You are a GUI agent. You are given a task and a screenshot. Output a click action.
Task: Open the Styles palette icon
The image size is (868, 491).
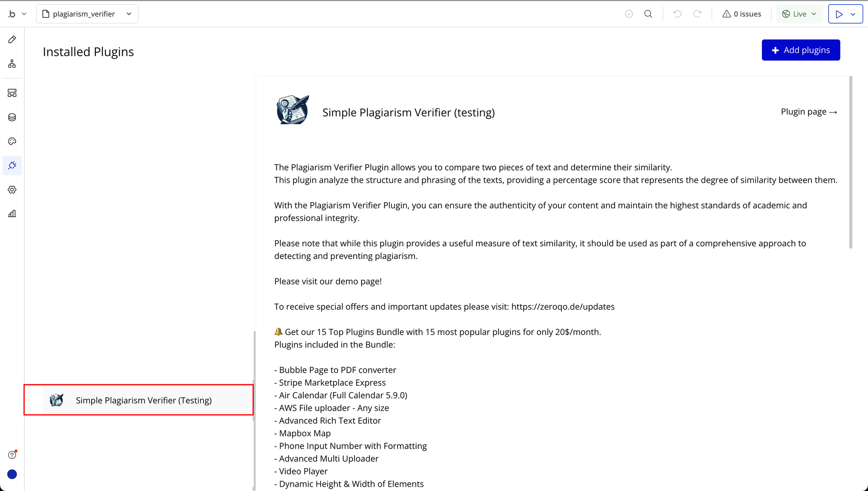[x=12, y=141]
